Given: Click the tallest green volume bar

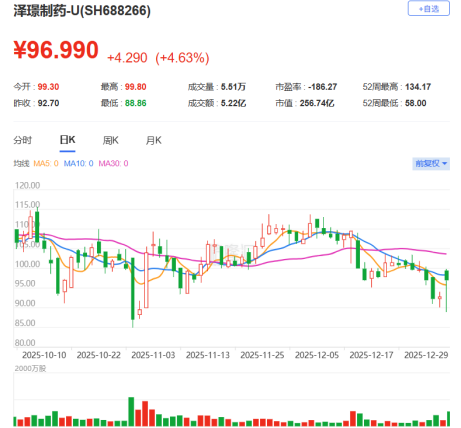Looking at the screenshot, I should point(131,412).
